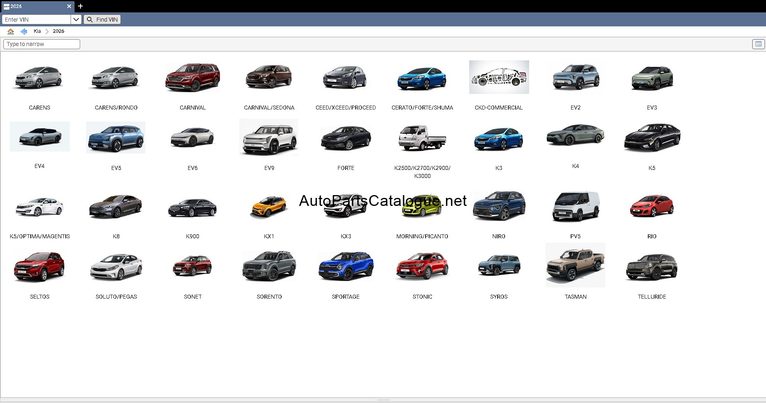Open the CKD-COMMERCIAL parts diagram
This screenshot has width=766, height=403.
[499, 77]
